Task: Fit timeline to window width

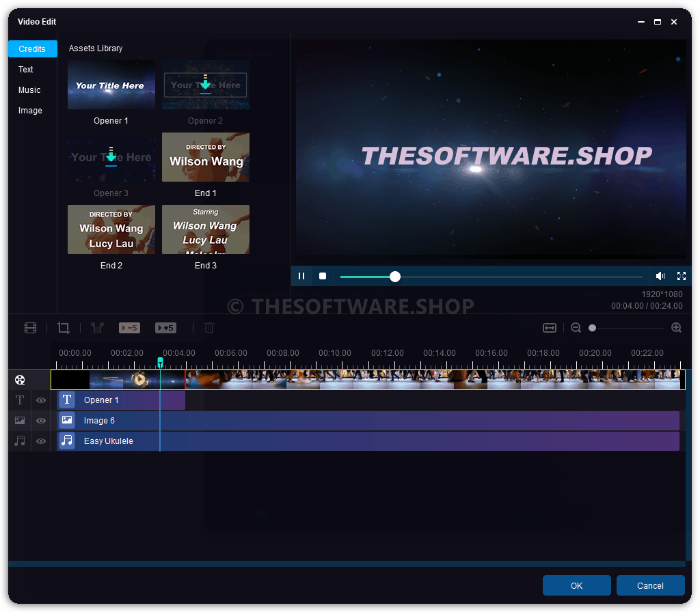Action: coord(550,329)
